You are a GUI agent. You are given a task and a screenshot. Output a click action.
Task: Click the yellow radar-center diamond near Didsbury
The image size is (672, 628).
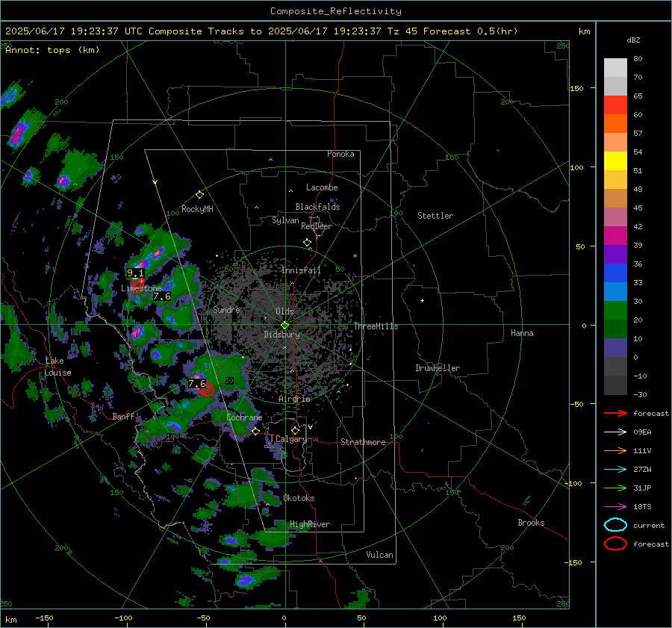pyautogui.click(x=284, y=325)
